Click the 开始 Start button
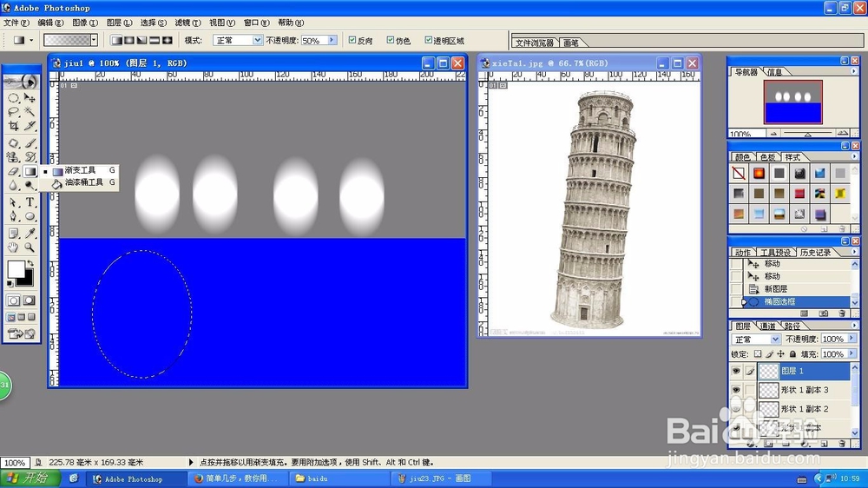 (29, 478)
